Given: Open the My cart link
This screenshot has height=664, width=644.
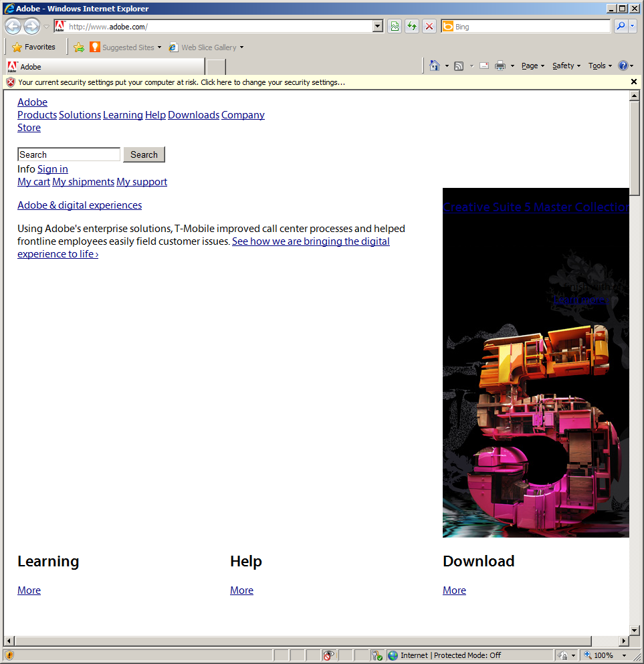Looking at the screenshot, I should (33, 182).
